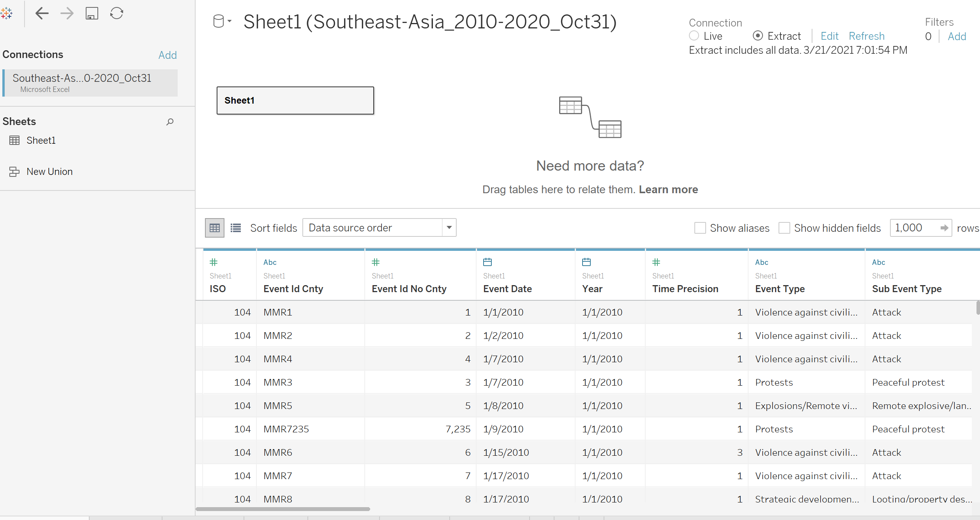This screenshot has width=980, height=520.
Task: Click the horizontal scrollbar under the grid
Action: (283, 509)
